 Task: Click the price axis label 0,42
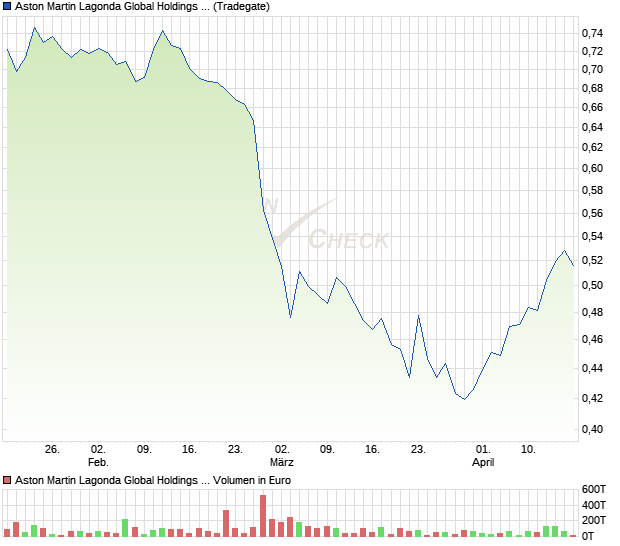tap(592, 398)
